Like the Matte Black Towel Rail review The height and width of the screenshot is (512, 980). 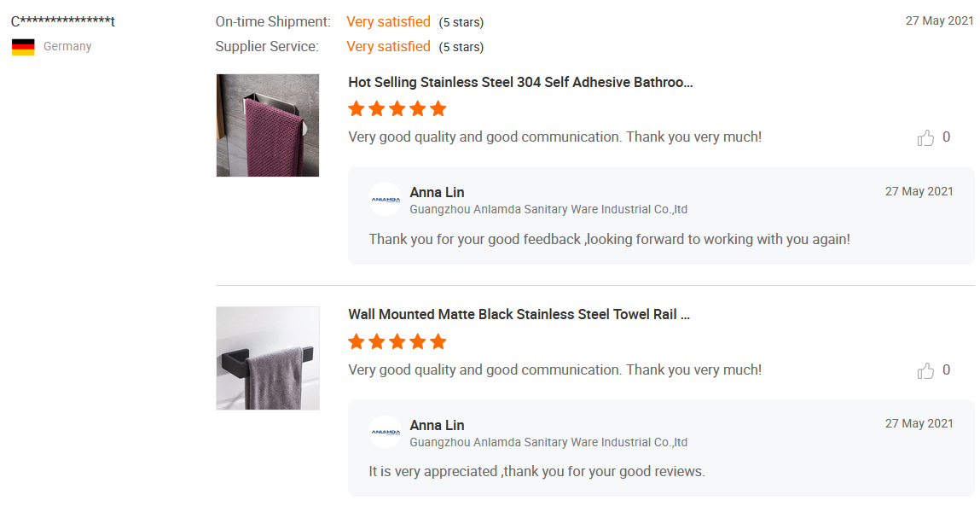coord(925,371)
